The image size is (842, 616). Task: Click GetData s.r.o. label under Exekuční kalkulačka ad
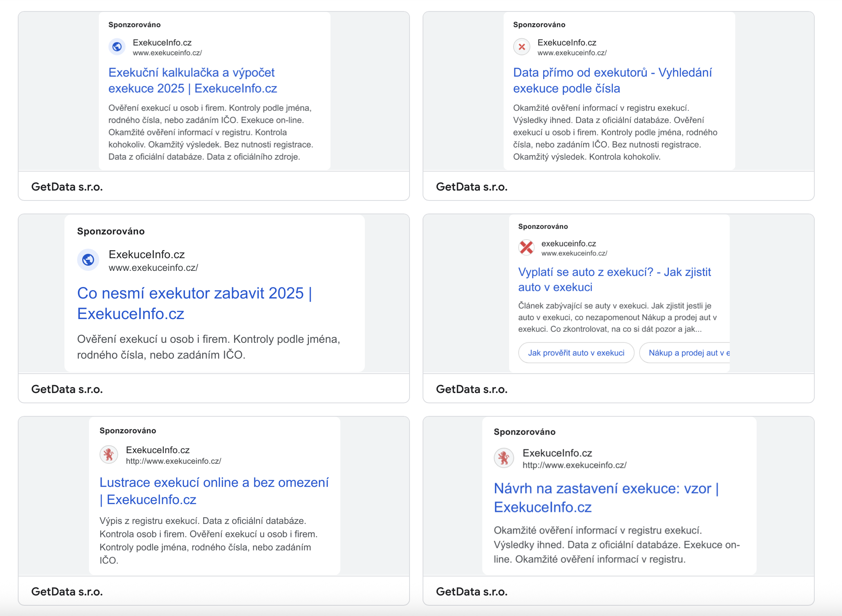(x=67, y=187)
